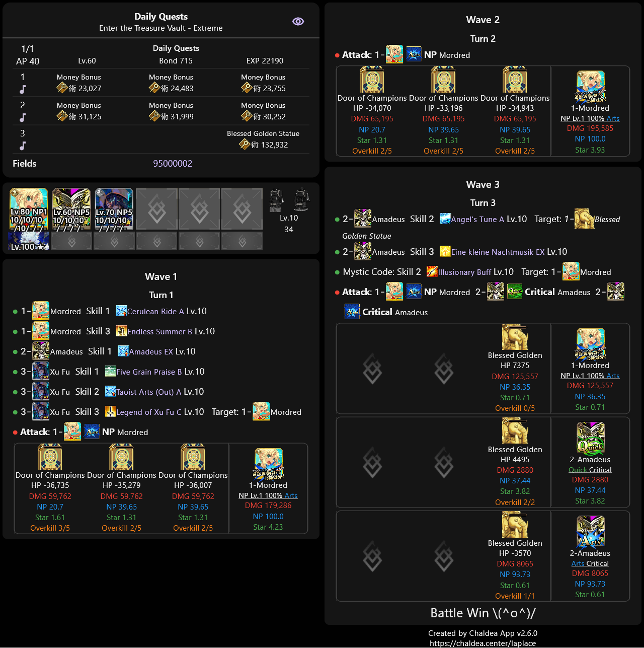Click Wave 1 Mordred NP card, DMG 179,286

click(268, 464)
